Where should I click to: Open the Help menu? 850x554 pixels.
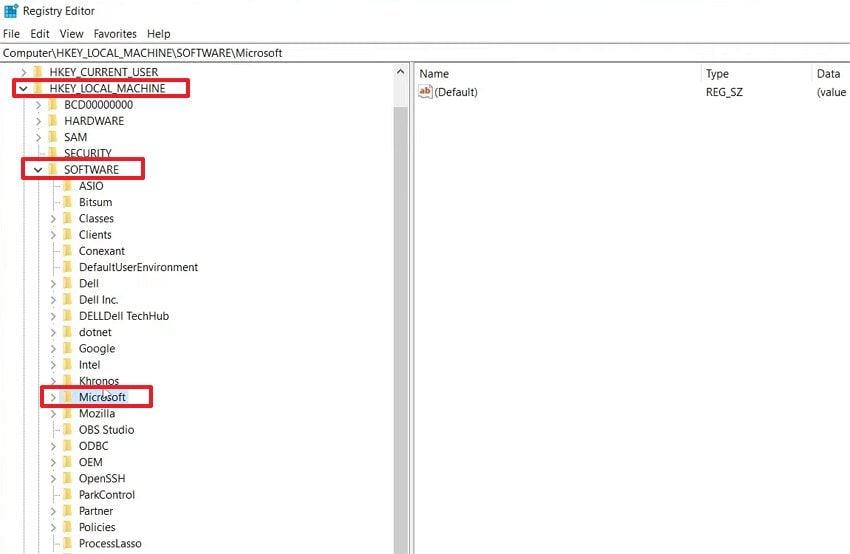[158, 34]
